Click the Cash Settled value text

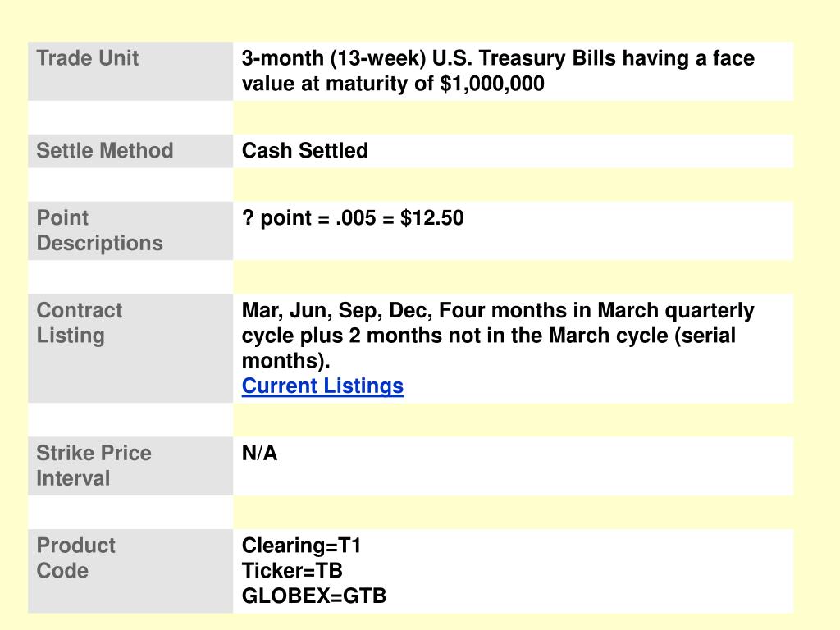305,151
